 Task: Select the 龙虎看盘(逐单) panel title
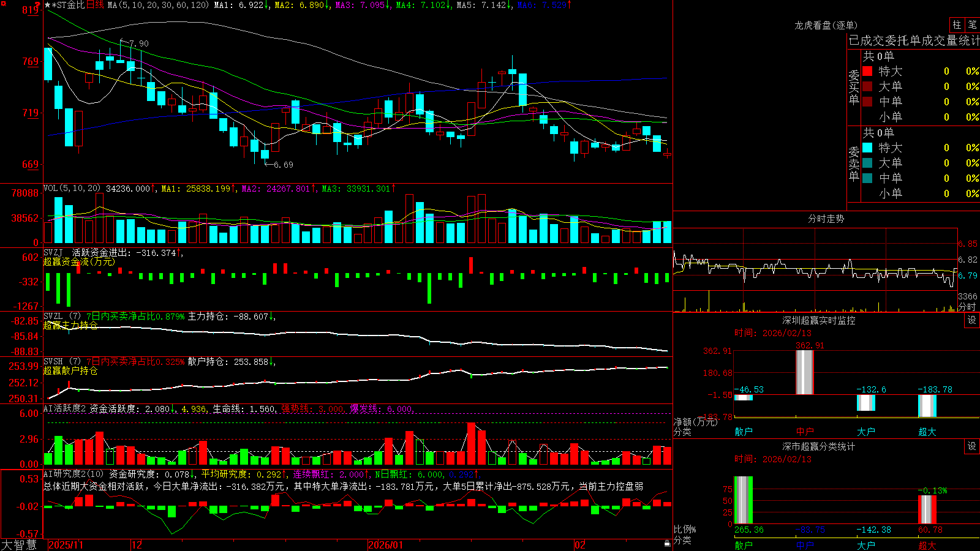826,25
